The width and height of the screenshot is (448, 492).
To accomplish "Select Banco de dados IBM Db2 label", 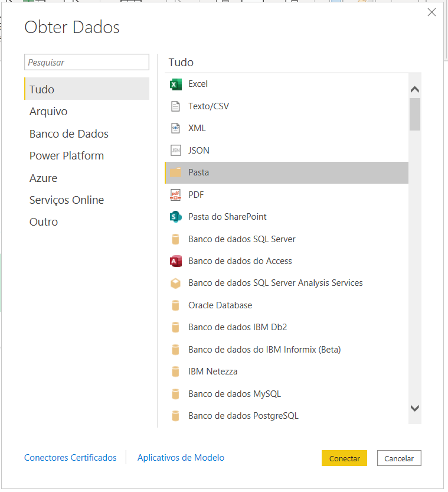I will tap(237, 327).
